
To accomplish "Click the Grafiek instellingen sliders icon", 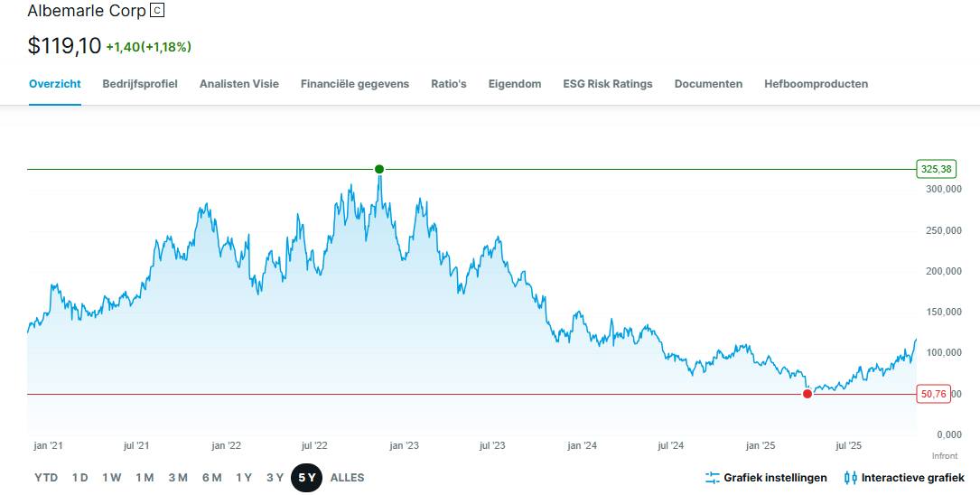I will pyautogui.click(x=712, y=478).
